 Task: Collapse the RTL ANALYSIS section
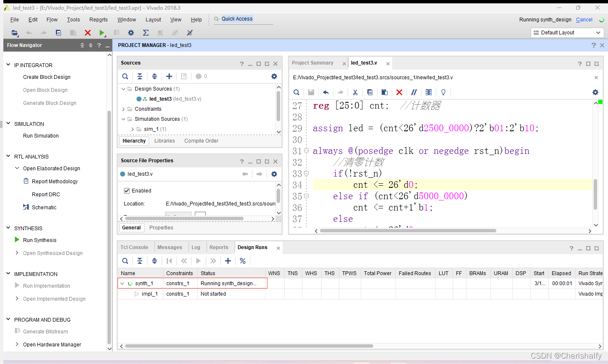pyautogui.click(x=8, y=156)
